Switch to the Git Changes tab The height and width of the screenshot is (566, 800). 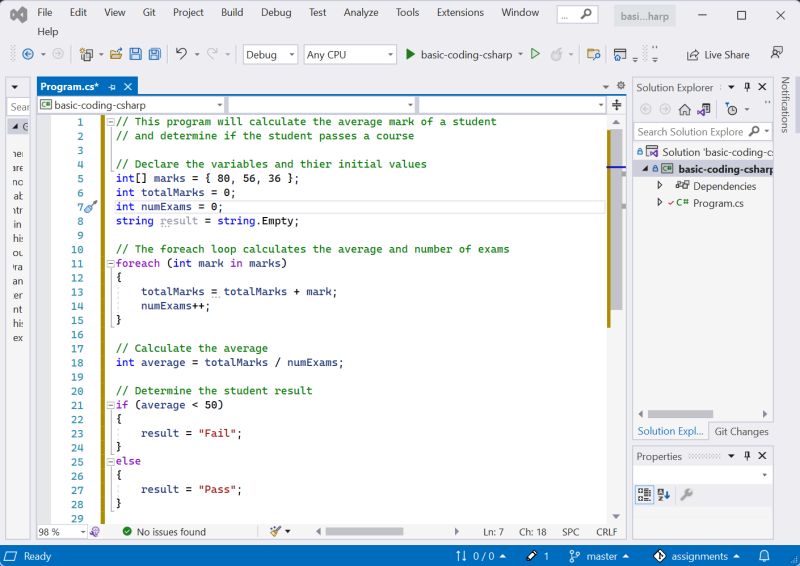tap(741, 432)
